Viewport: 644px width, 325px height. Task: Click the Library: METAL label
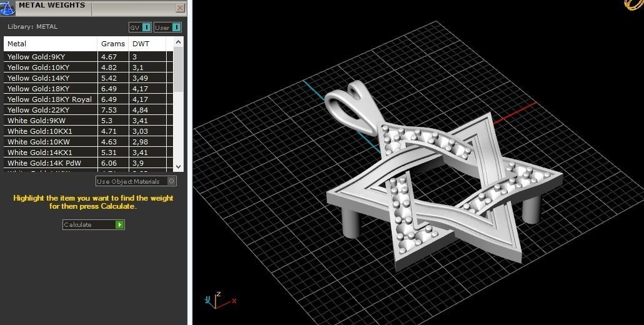click(32, 27)
